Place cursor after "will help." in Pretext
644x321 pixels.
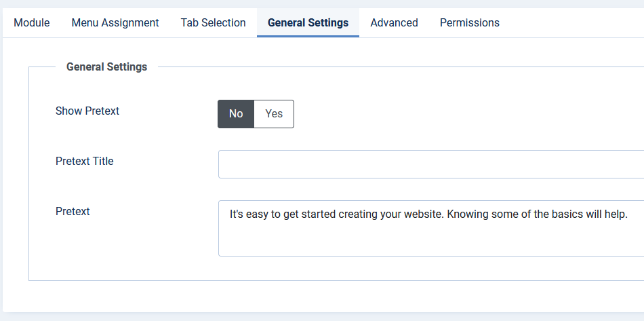coord(629,214)
